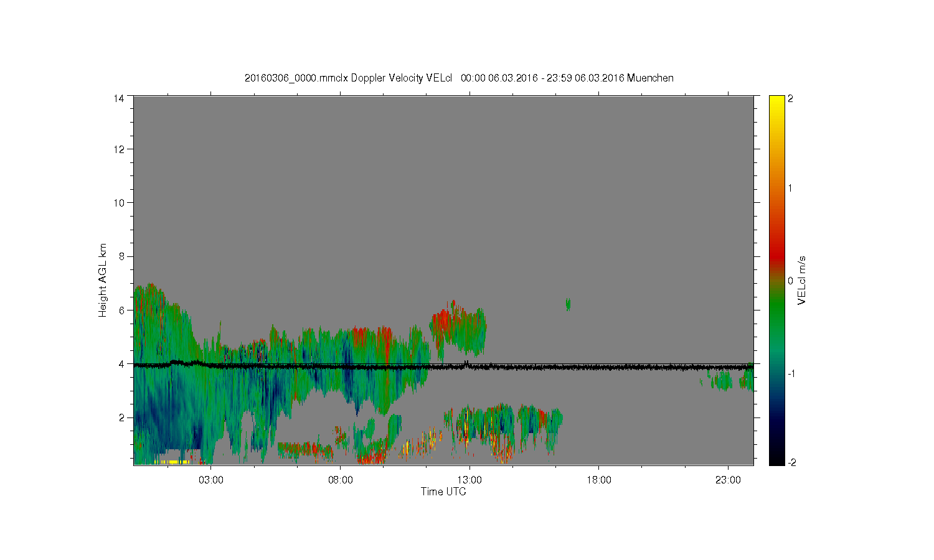Viewport: 934px width, 560px height.
Task: Click the 12 km height tick label
Action: 120,149
